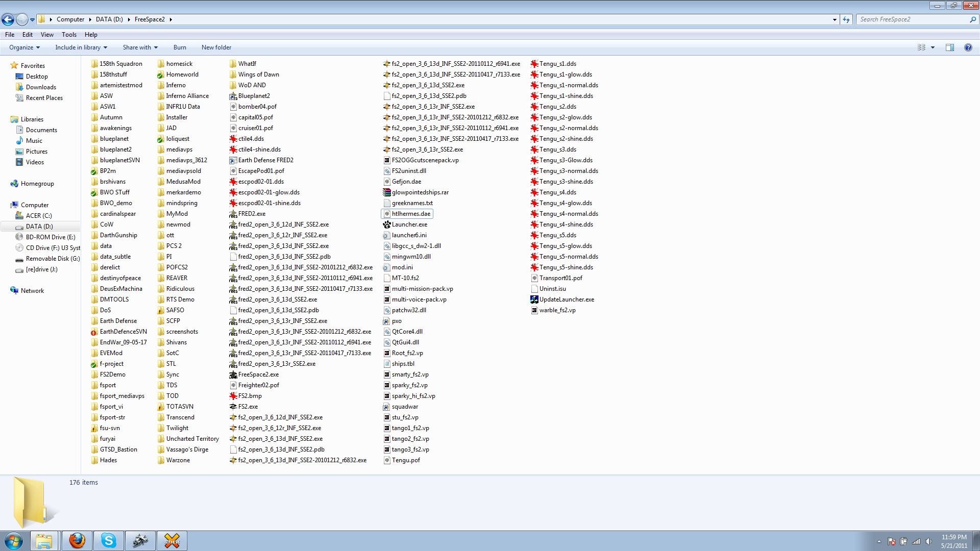The width and height of the screenshot is (980, 551).
Task: Select the fsu-svn folder icon
Action: 94,428
